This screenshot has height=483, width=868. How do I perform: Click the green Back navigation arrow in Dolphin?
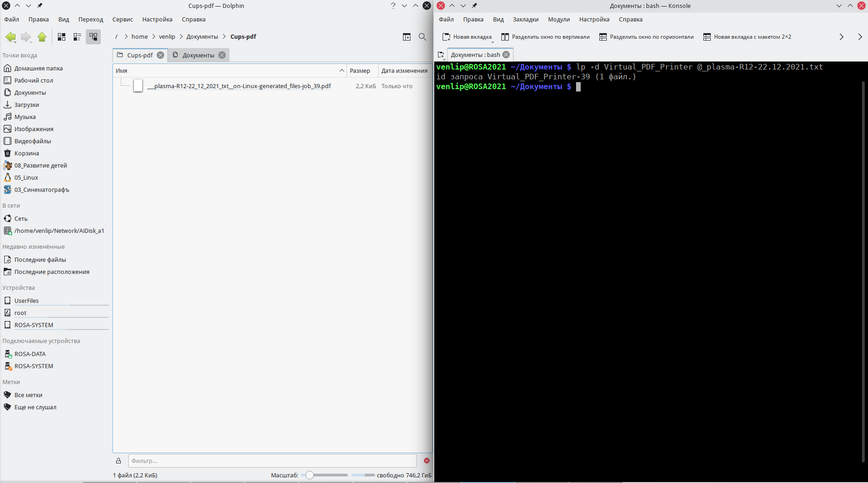coord(10,37)
